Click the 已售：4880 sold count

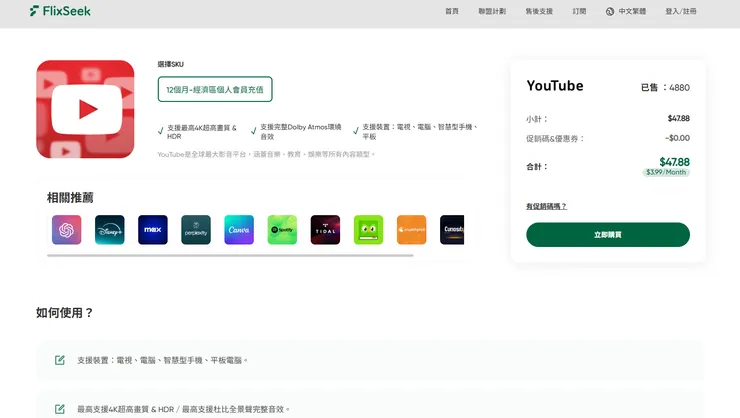[665, 87]
